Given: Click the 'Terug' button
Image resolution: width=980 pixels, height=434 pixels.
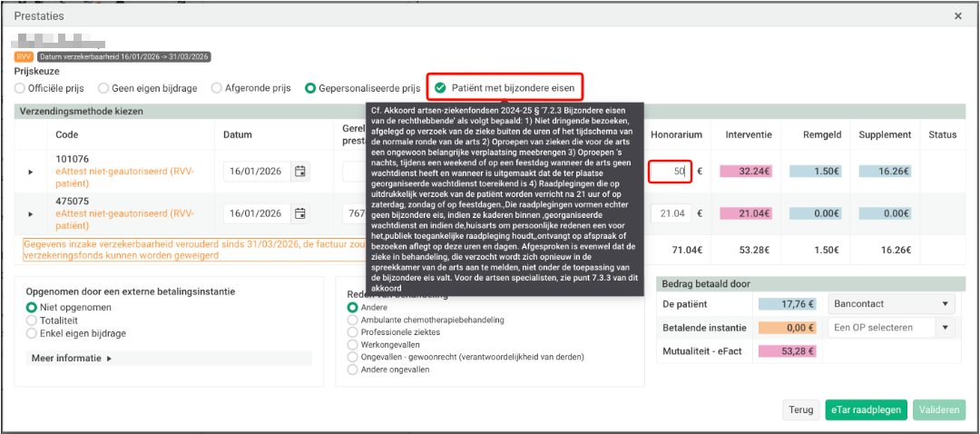Looking at the screenshot, I should [x=800, y=409].
